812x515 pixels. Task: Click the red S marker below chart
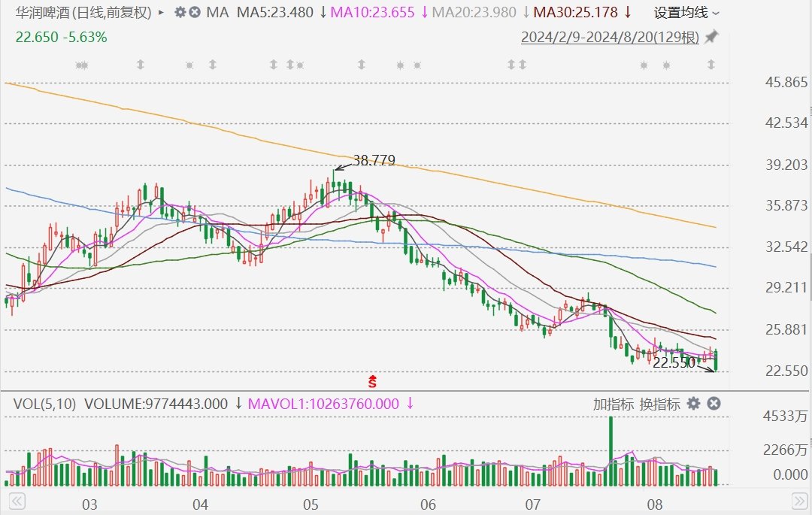click(x=371, y=382)
